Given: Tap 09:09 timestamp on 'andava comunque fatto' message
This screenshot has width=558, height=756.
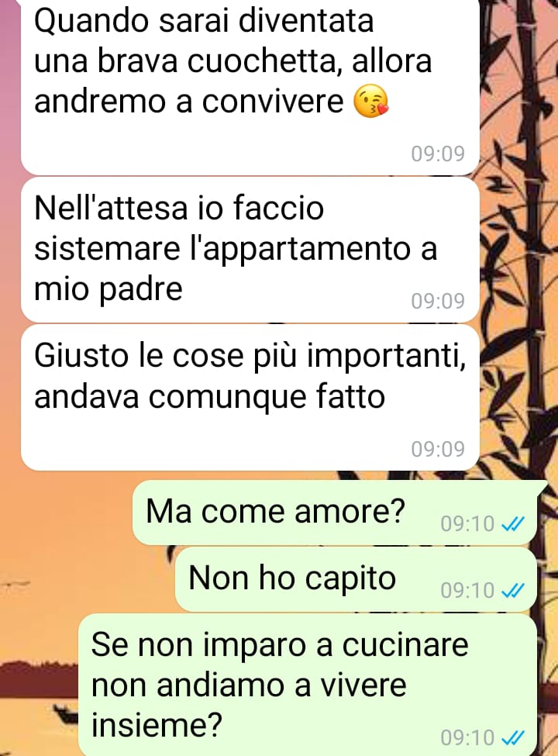Looking at the screenshot, I should (438, 449).
